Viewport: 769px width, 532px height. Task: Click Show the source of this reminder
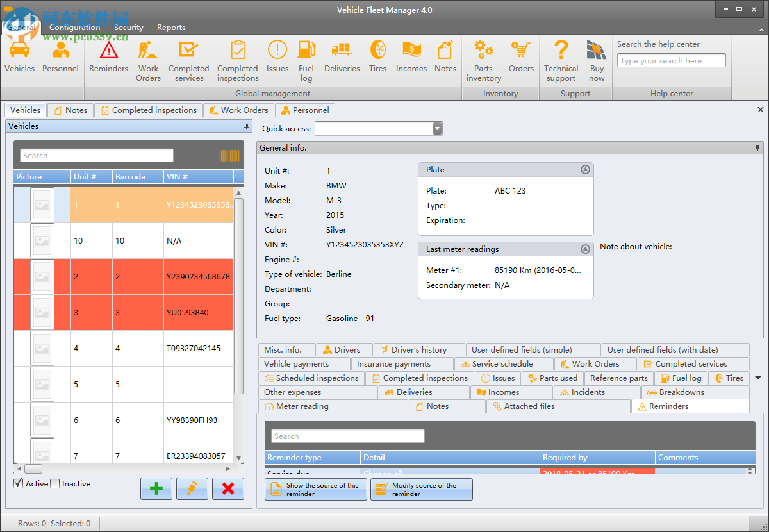315,489
